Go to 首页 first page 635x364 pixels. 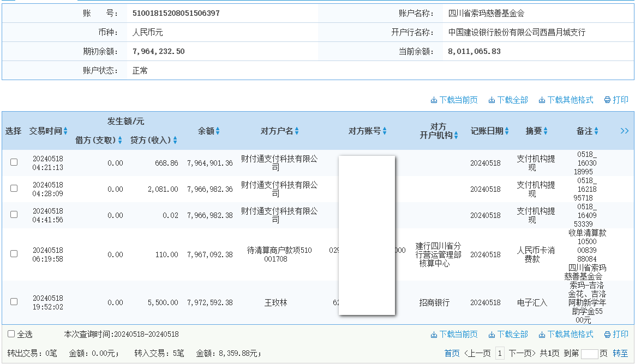pyautogui.click(x=452, y=354)
